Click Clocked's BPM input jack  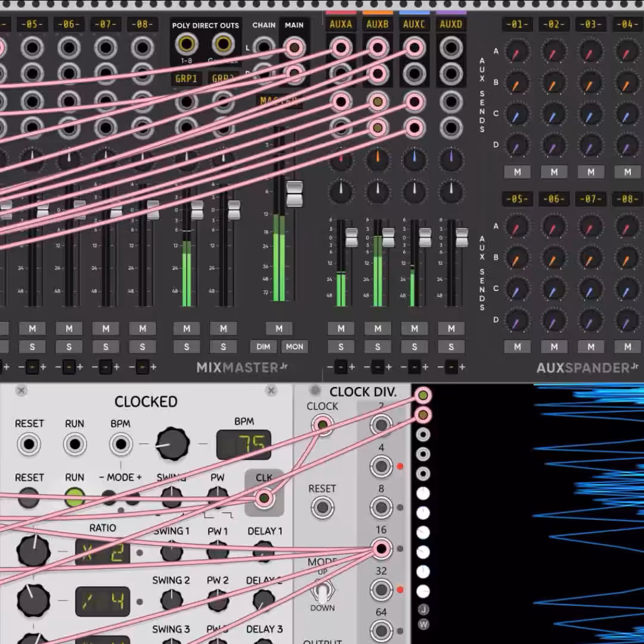point(120,444)
